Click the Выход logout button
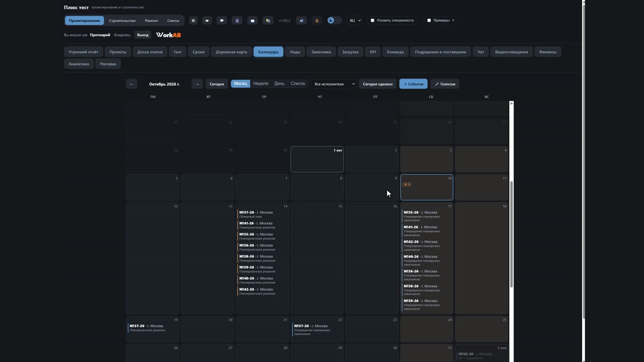This screenshot has width=644, height=362. coord(143,35)
